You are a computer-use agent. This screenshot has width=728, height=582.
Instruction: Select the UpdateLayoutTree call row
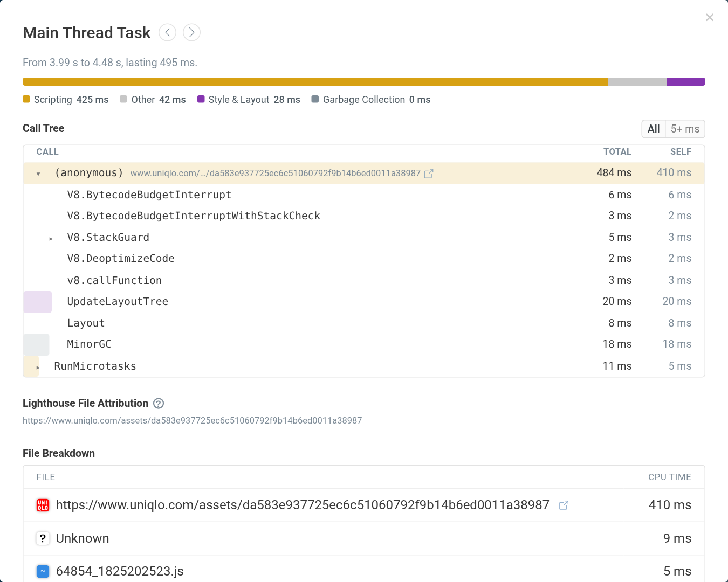pyautogui.click(x=364, y=302)
